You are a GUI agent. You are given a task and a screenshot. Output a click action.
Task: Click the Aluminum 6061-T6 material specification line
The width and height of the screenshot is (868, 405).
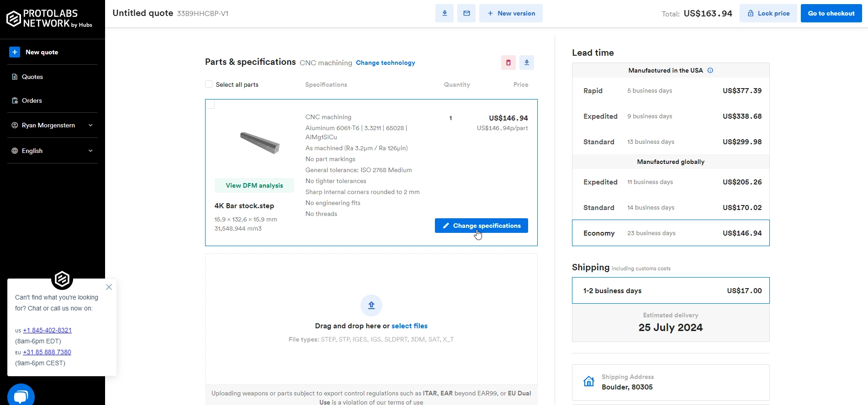pos(356,132)
